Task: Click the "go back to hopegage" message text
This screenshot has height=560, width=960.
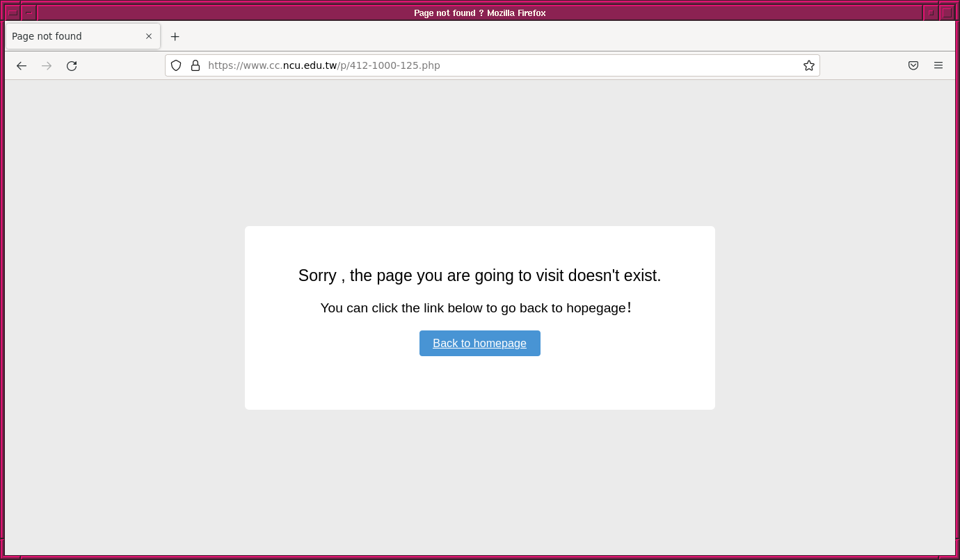Action: tap(476, 307)
